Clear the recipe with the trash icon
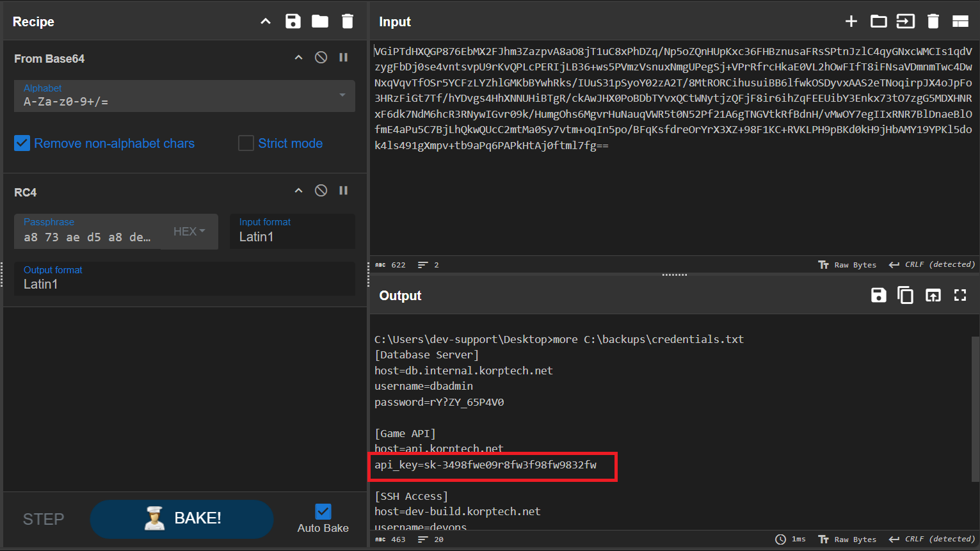980x551 pixels. point(348,21)
